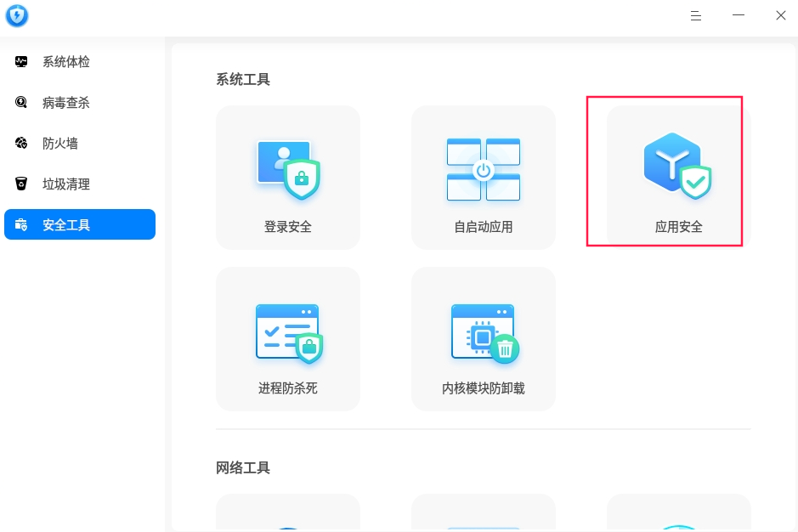The image size is (798, 532).
Task: Open the 内核模块防卸载 chip icon
Action: click(x=485, y=333)
